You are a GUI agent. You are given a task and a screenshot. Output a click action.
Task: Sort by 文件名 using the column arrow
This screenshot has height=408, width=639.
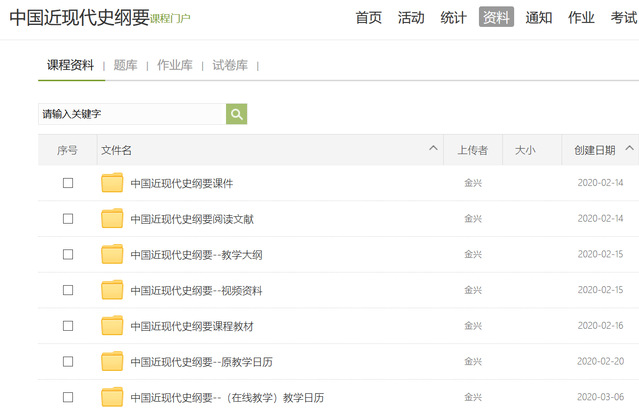click(x=433, y=149)
